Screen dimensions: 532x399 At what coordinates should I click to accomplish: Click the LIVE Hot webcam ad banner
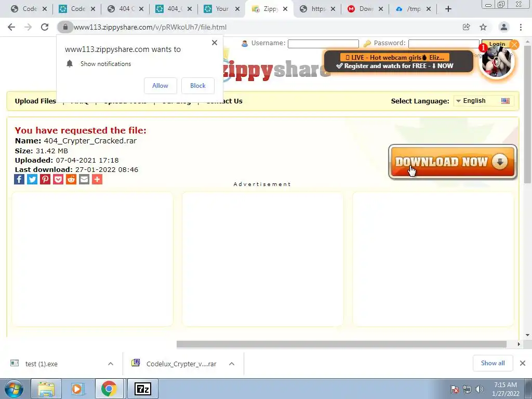398,61
